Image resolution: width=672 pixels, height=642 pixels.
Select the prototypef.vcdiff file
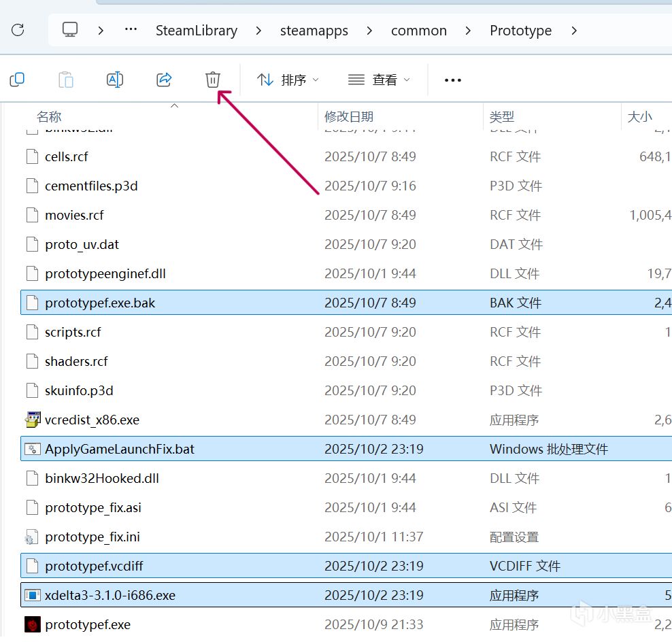coord(346,566)
